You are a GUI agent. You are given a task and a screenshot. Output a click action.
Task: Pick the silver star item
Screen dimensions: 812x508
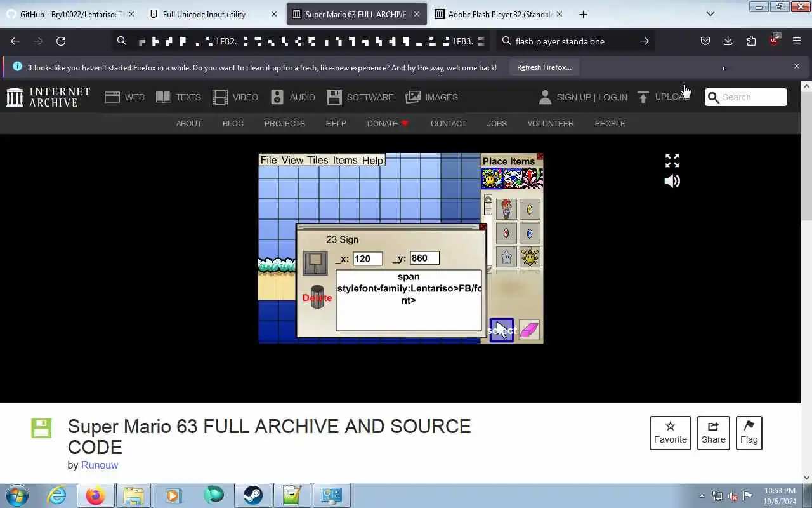click(506, 257)
